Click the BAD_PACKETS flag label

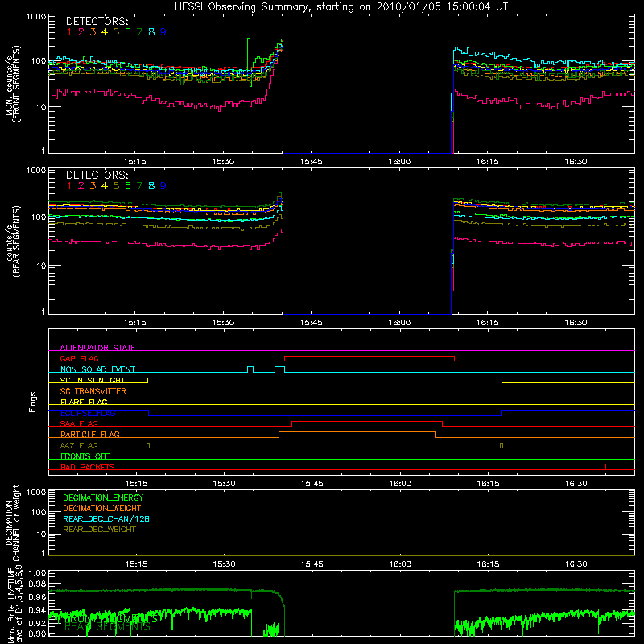point(88,467)
